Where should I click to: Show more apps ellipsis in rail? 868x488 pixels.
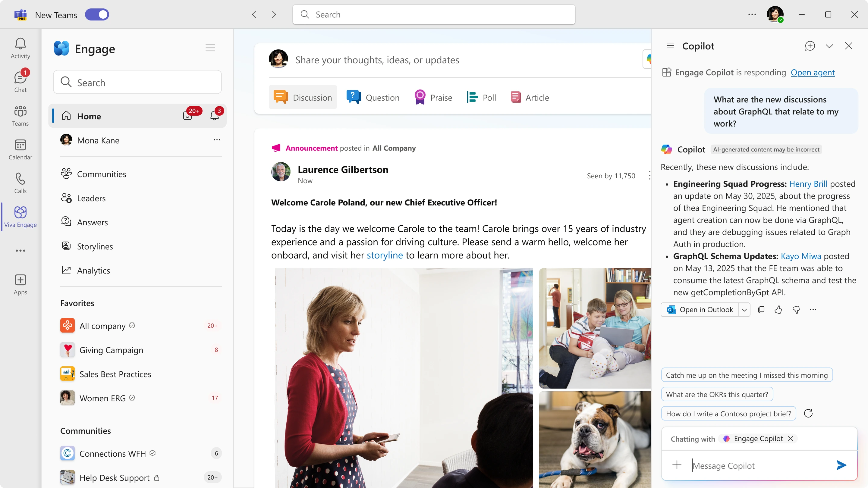coord(20,251)
